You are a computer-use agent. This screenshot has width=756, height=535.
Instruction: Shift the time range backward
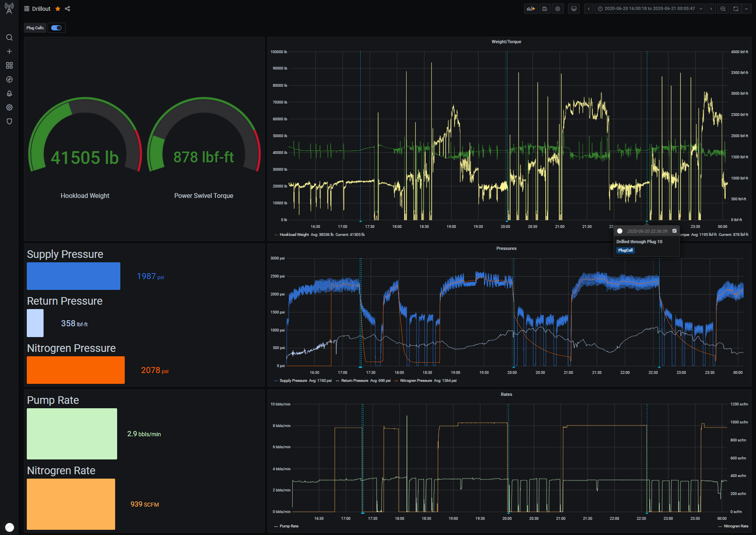pos(588,9)
